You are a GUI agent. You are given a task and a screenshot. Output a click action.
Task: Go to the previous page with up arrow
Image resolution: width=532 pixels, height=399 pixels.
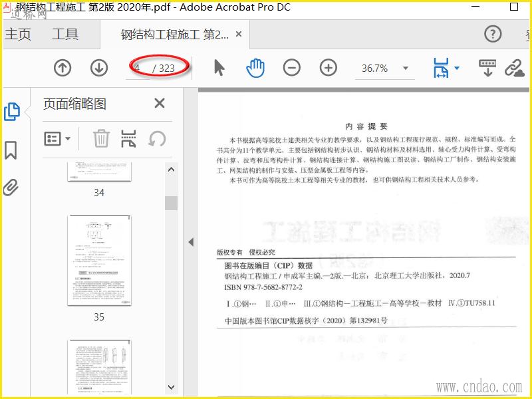pyautogui.click(x=63, y=68)
